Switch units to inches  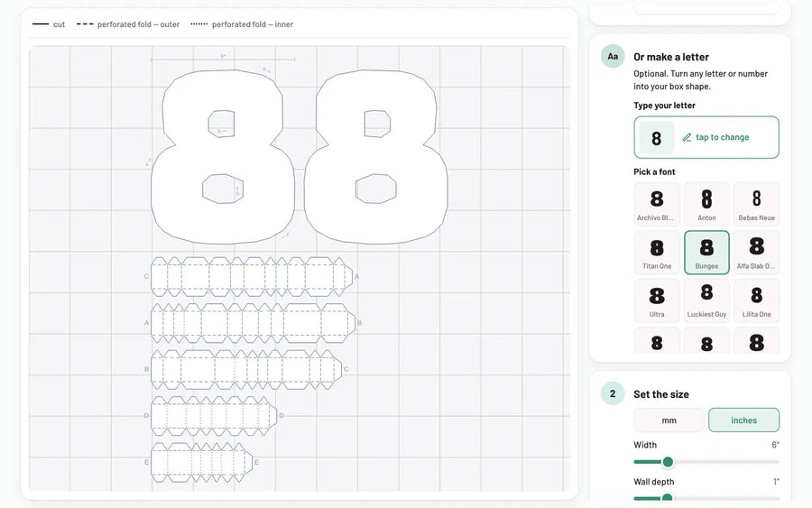tap(743, 420)
